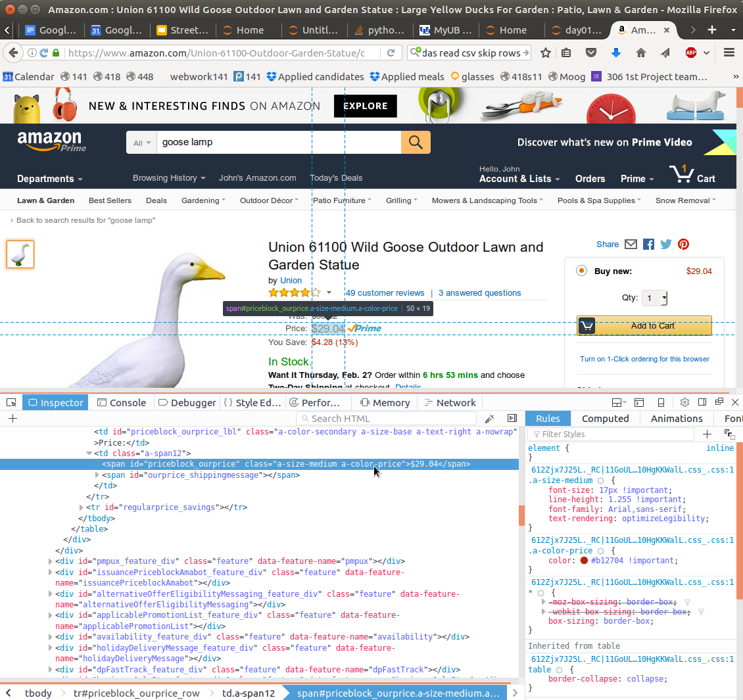Toggle the .a-color-price selector highlighter
Image resolution: width=743 pixels, height=700 pixels.
tap(601, 551)
